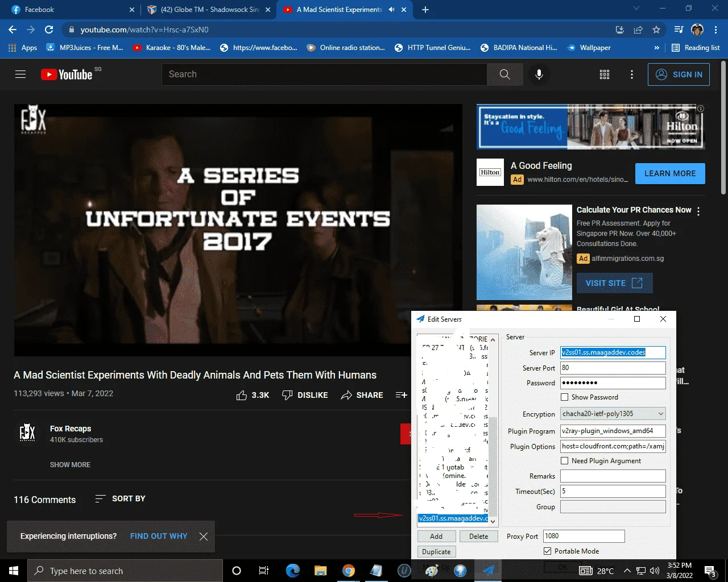Show more bookmarks chevron
This screenshot has height=582, width=728.
657,48
